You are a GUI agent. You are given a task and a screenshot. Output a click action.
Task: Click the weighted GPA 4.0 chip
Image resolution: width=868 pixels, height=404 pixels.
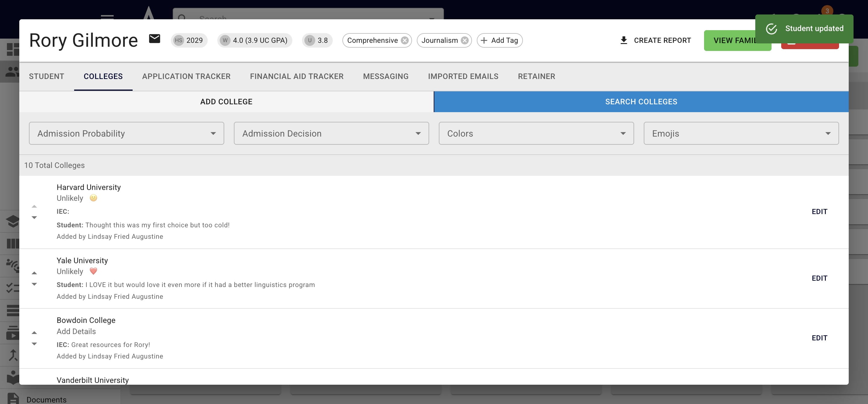255,40
